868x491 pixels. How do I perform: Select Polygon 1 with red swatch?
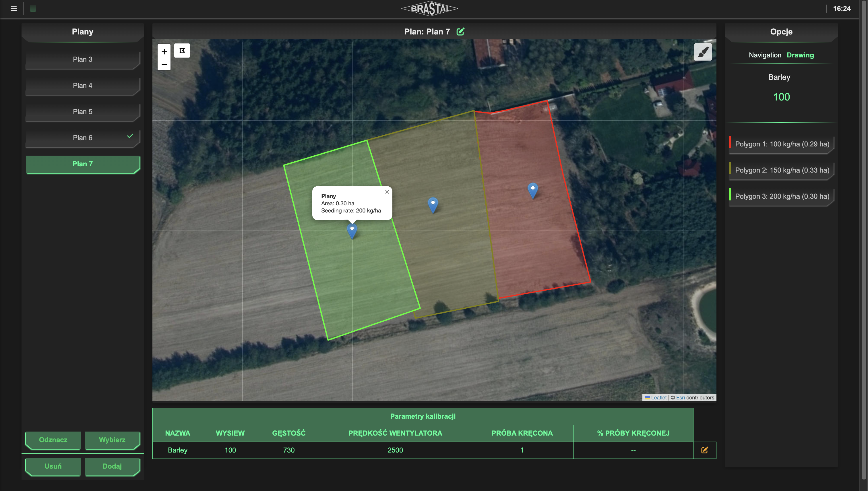point(781,144)
